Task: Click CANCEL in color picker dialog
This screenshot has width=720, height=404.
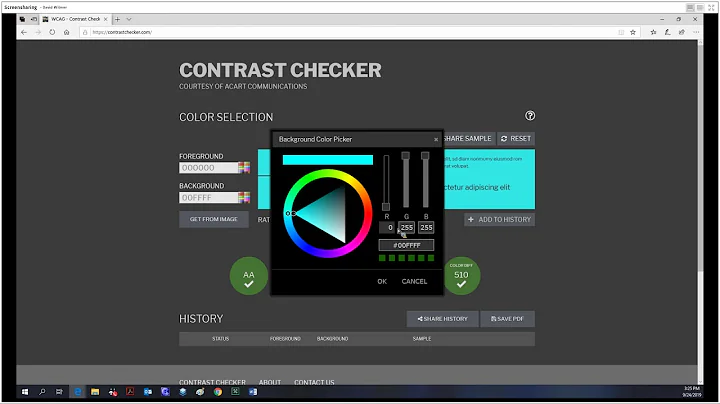Action: coord(414,281)
